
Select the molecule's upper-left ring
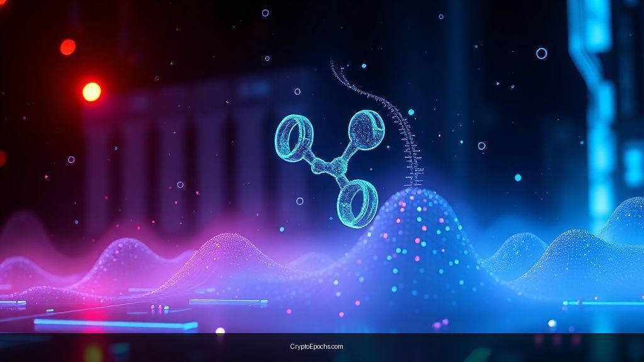pyautogui.click(x=294, y=135)
